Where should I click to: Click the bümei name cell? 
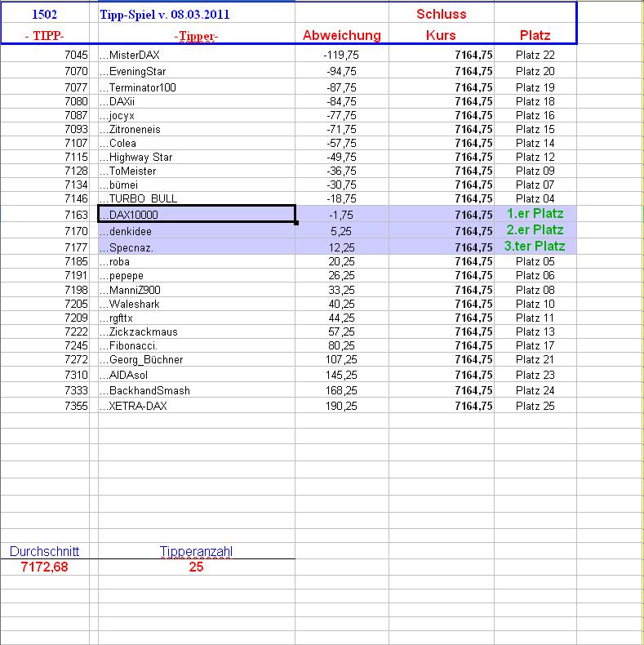click(x=197, y=185)
